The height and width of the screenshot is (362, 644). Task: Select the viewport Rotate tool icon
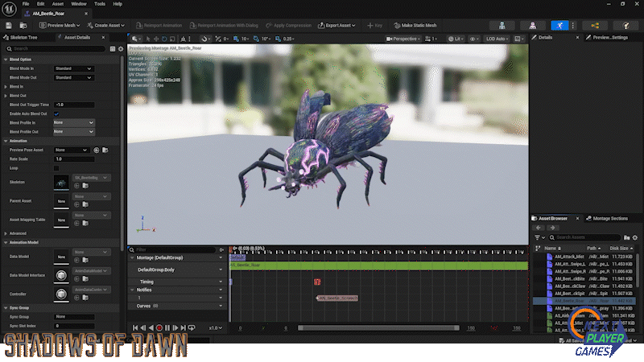(164, 39)
